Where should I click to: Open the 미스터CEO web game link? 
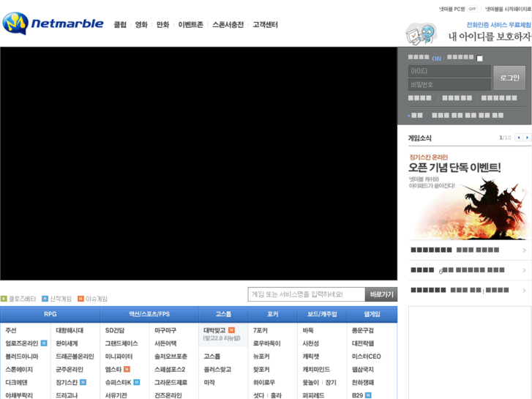coord(367,357)
